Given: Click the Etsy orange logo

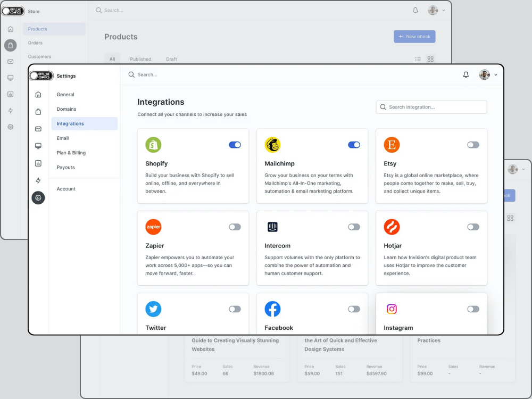Looking at the screenshot, I should coord(392,145).
